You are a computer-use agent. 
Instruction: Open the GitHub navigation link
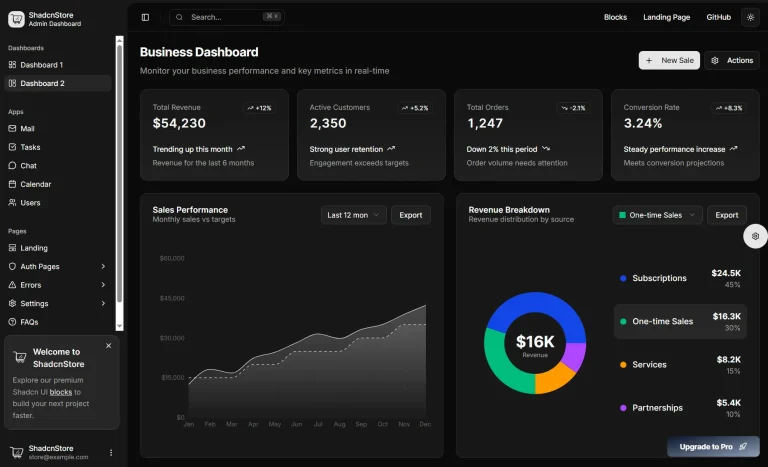pyautogui.click(x=719, y=17)
